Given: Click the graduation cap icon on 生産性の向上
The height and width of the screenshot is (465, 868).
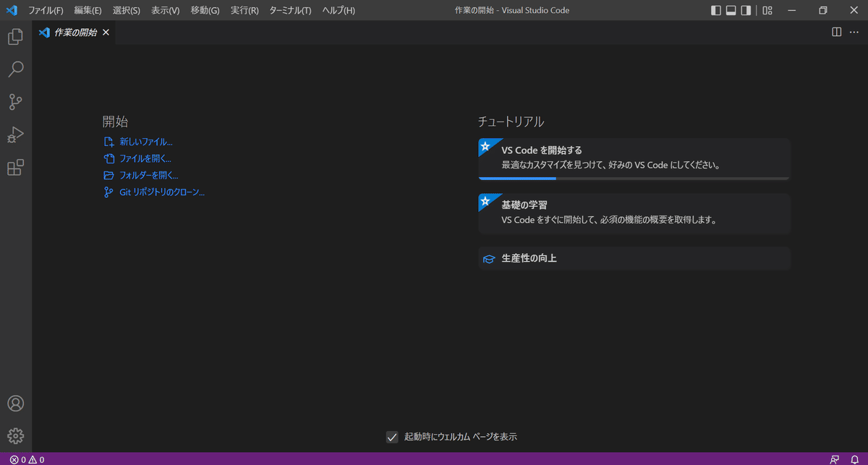Looking at the screenshot, I should (x=489, y=259).
